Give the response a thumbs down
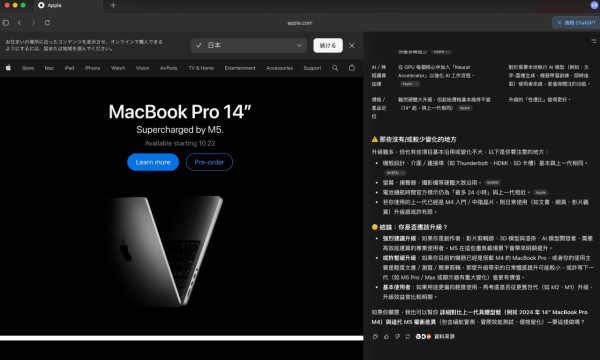 397,336
